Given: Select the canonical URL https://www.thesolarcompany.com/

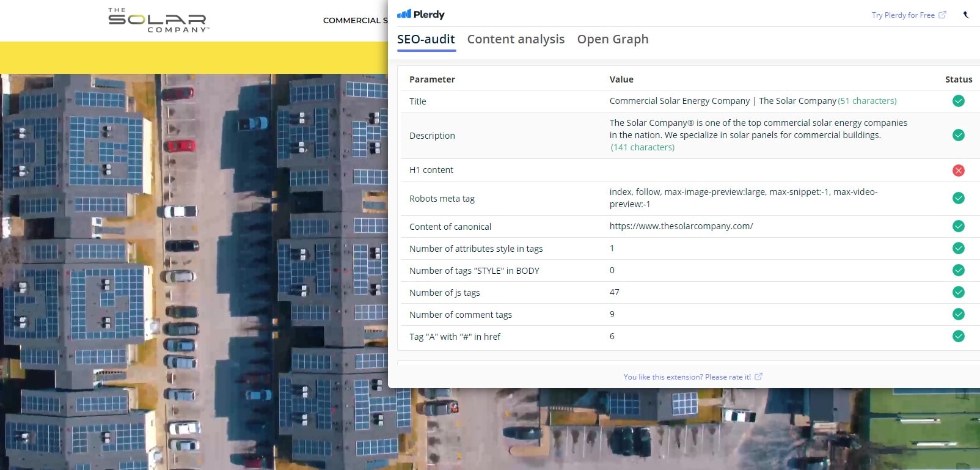Looking at the screenshot, I should coord(681,226).
